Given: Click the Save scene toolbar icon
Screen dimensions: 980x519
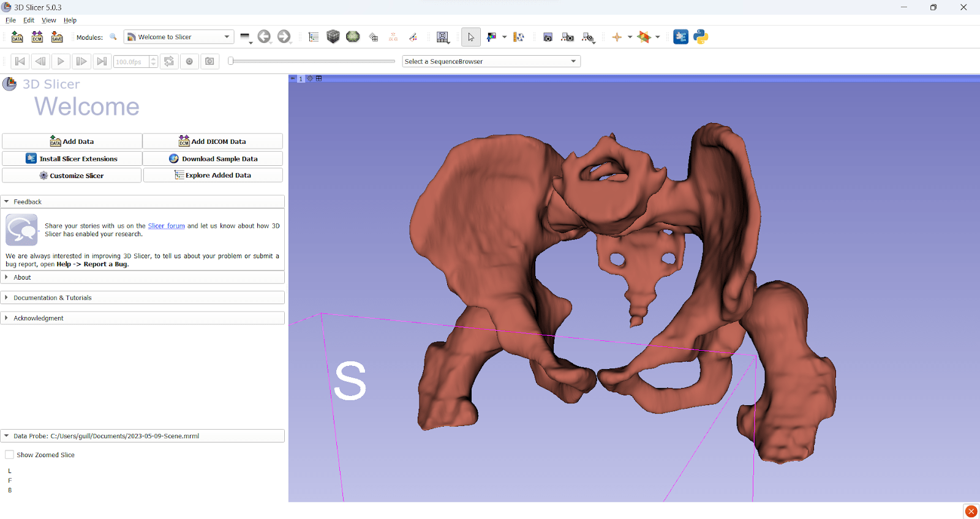Looking at the screenshot, I should pos(57,37).
